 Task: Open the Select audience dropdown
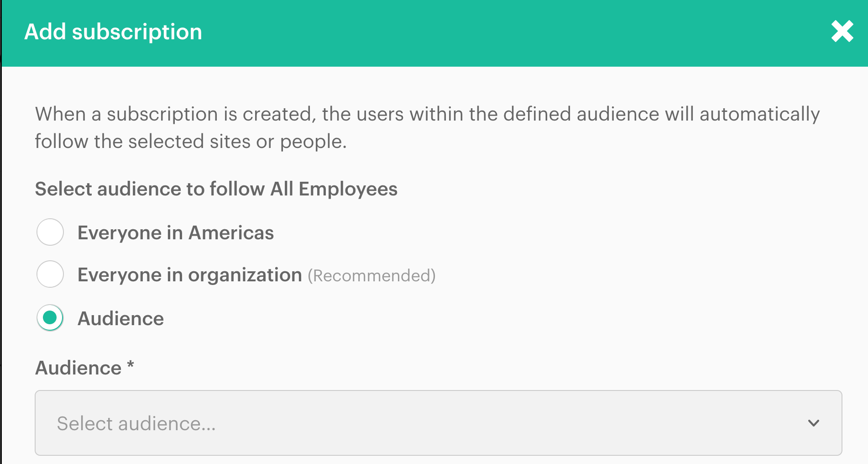[438, 423]
